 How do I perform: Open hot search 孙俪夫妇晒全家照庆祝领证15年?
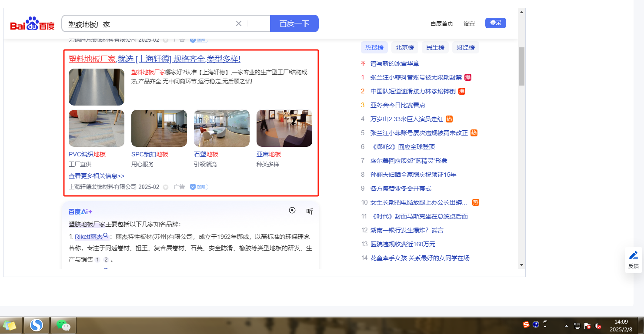[414, 175]
